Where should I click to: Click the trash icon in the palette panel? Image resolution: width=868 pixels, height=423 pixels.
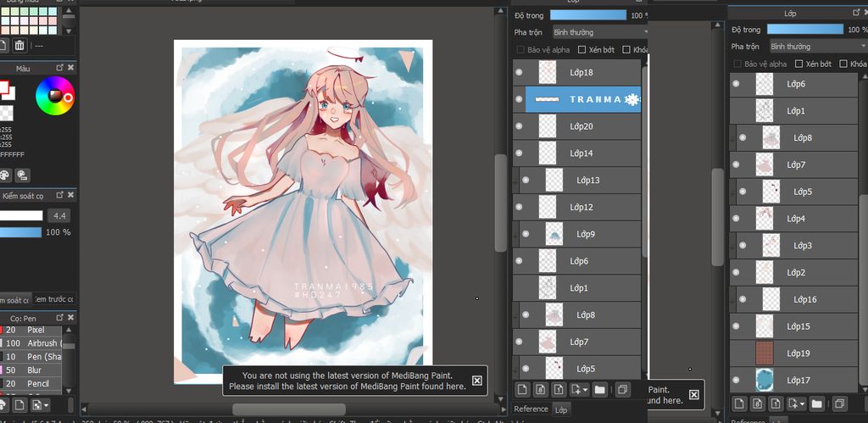[19, 46]
